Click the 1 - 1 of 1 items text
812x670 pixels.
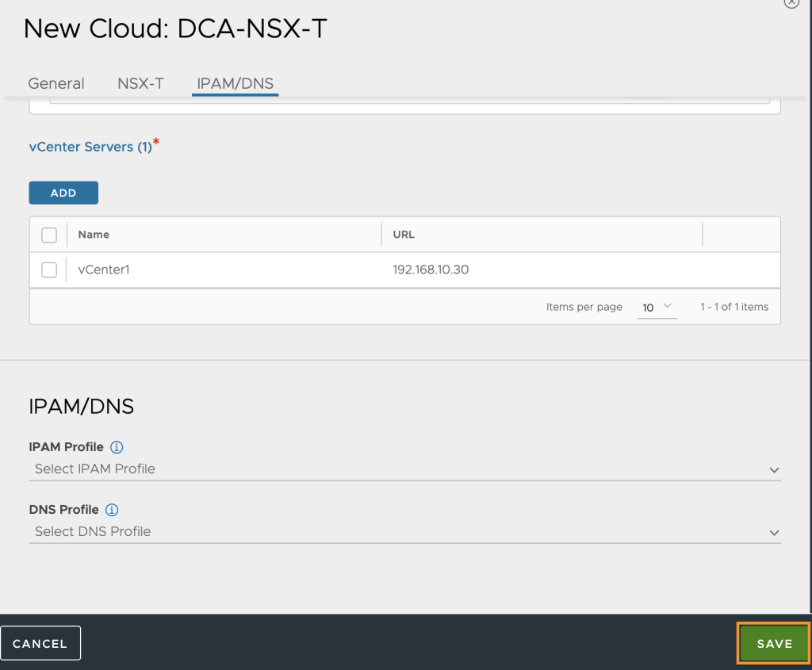click(734, 307)
